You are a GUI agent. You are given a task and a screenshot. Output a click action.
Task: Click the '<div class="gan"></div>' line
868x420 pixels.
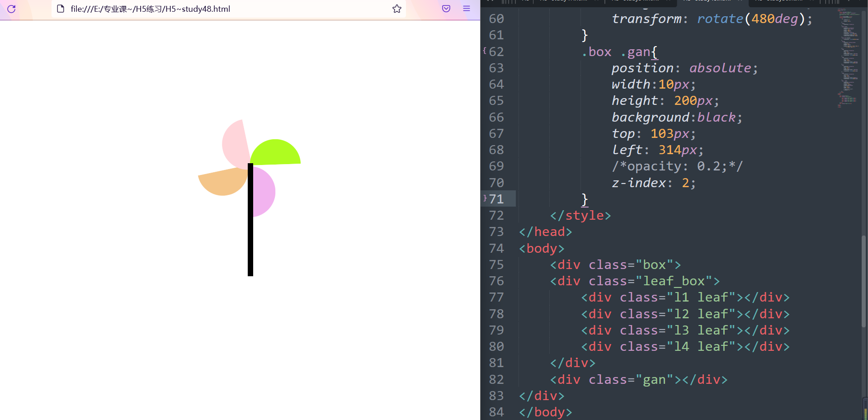[639, 379]
